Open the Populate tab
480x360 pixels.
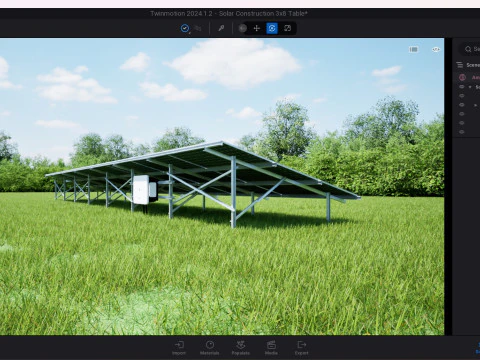(x=241, y=348)
